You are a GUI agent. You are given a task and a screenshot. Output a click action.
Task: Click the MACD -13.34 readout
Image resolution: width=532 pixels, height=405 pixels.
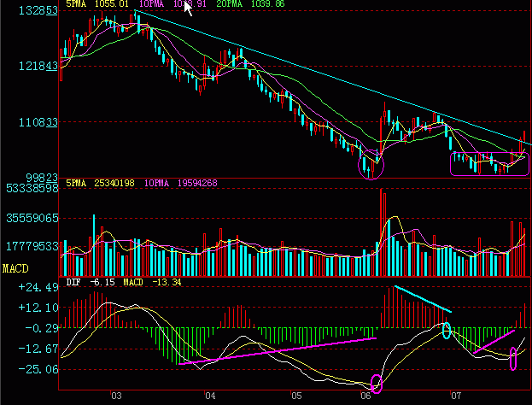152,283
